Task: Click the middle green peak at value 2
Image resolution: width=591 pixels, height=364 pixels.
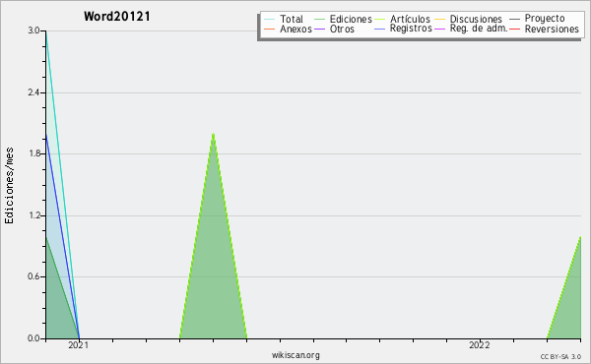Action: (x=214, y=134)
